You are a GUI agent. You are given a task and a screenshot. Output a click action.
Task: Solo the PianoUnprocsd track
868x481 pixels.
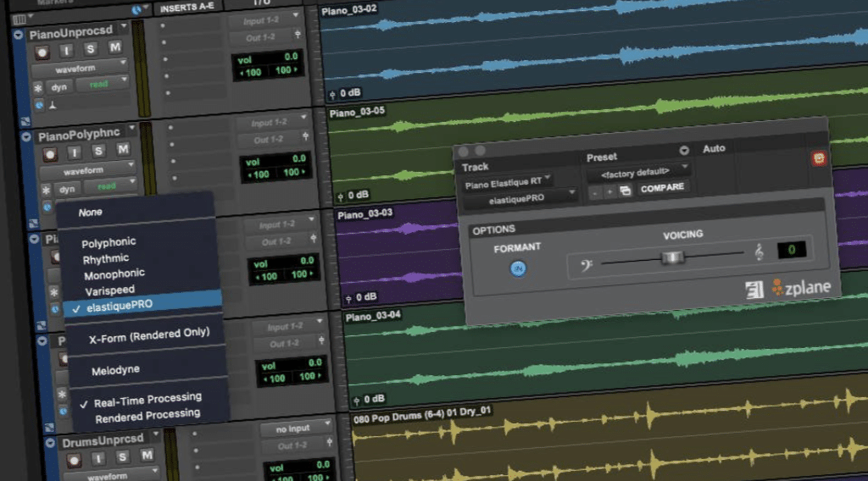[90, 49]
